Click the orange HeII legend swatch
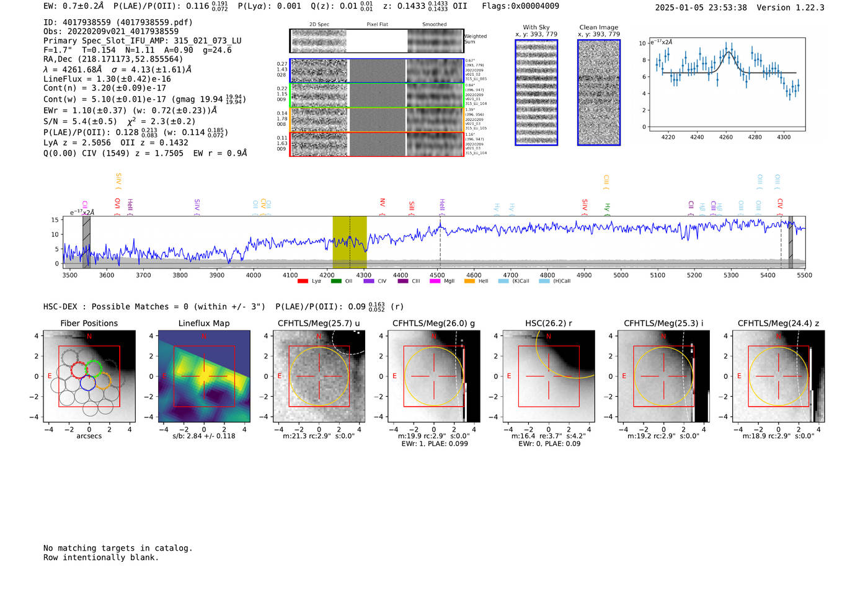 [469, 282]
